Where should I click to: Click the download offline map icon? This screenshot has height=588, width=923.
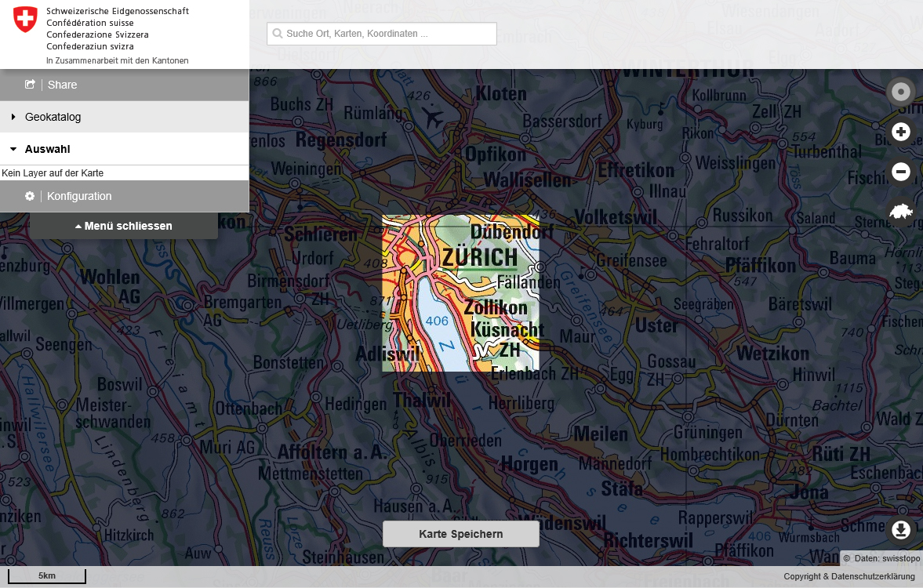click(900, 530)
